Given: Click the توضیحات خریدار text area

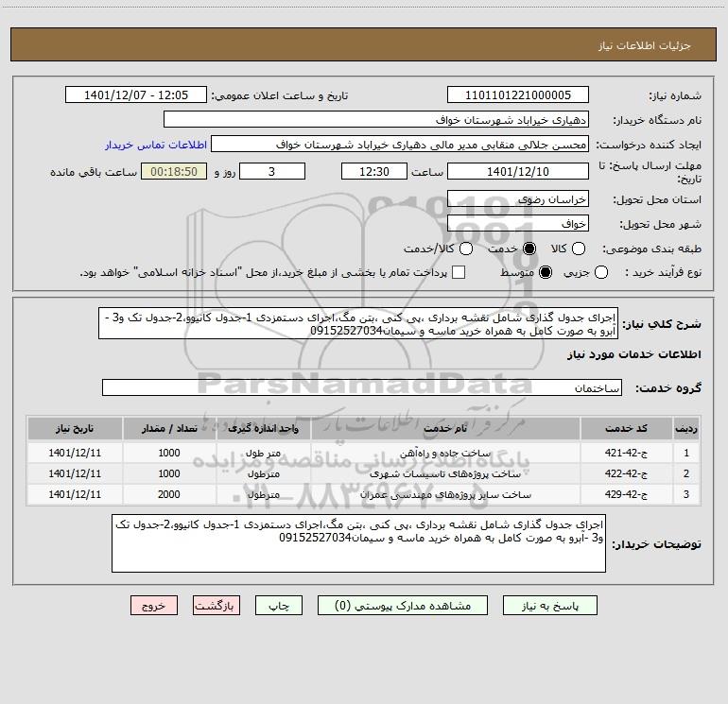Looking at the screenshot, I should 358,543.
